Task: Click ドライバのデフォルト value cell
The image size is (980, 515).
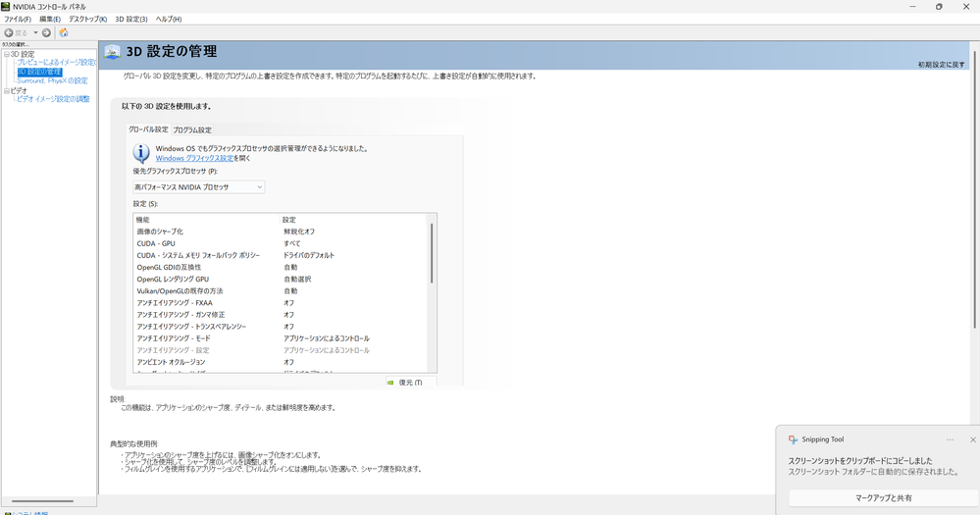Action: pyautogui.click(x=309, y=255)
